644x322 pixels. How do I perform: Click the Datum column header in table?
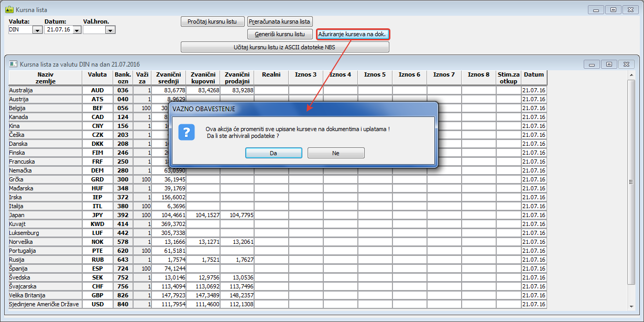point(534,78)
